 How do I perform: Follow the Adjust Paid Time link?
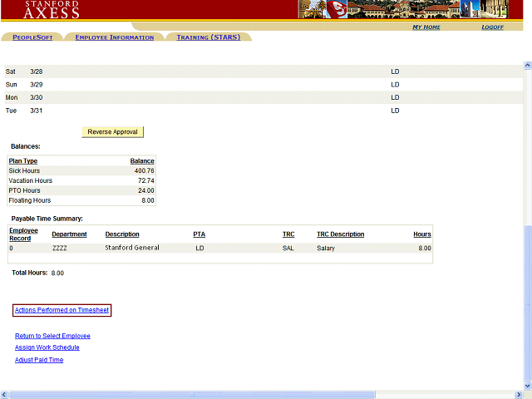click(x=38, y=360)
